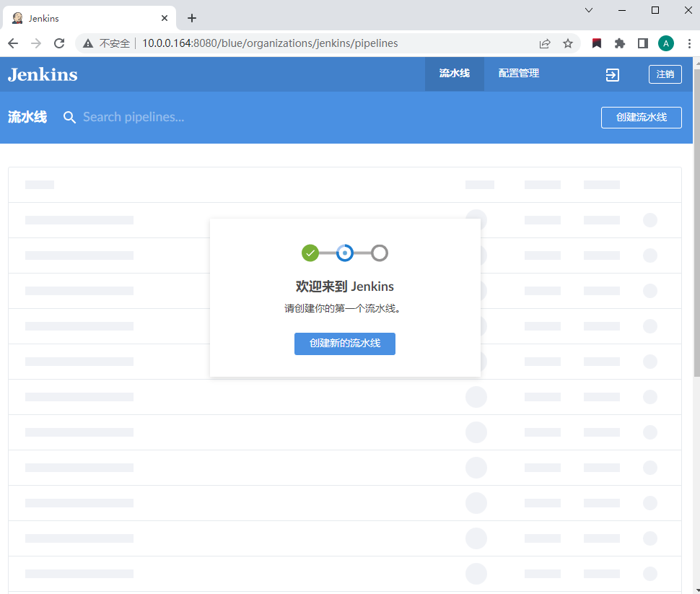Click the Jenkins logo in header
This screenshot has width=700, height=594.
[43, 74]
